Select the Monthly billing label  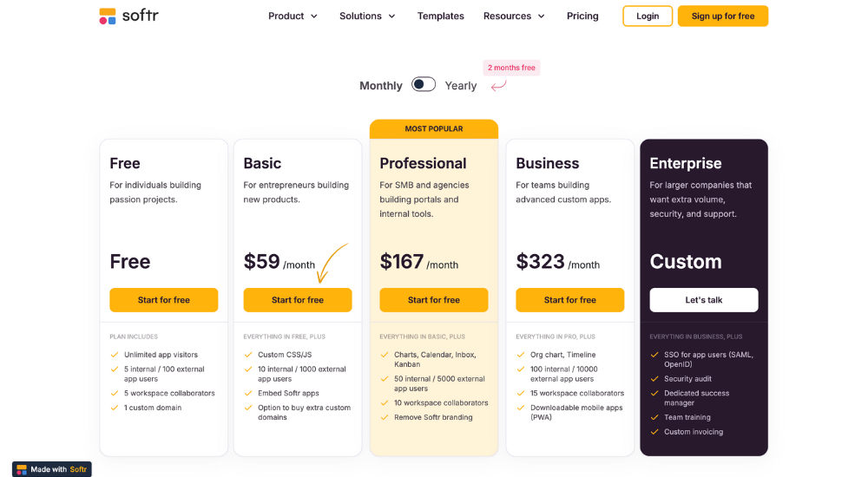[x=381, y=86]
